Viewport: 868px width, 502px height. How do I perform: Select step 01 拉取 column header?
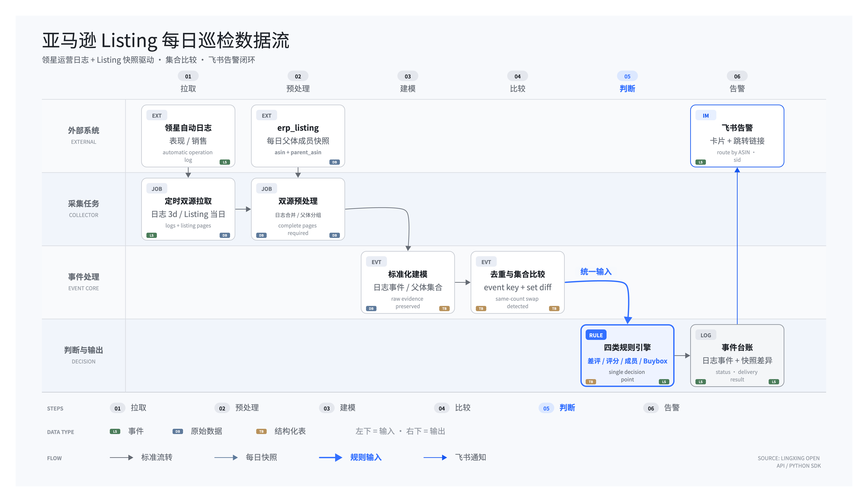[188, 82]
